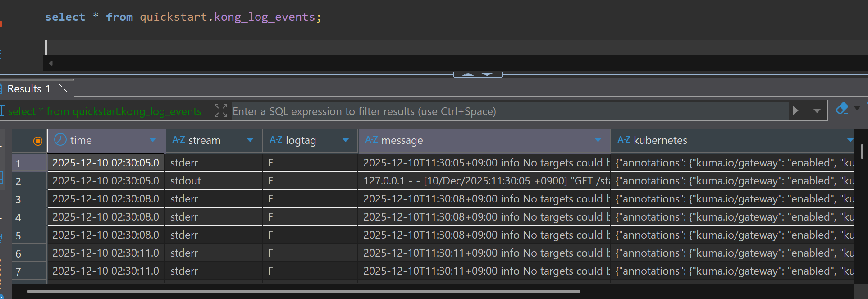Open the logtag column filter dropdown
This screenshot has width=868, height=299.
346,140
